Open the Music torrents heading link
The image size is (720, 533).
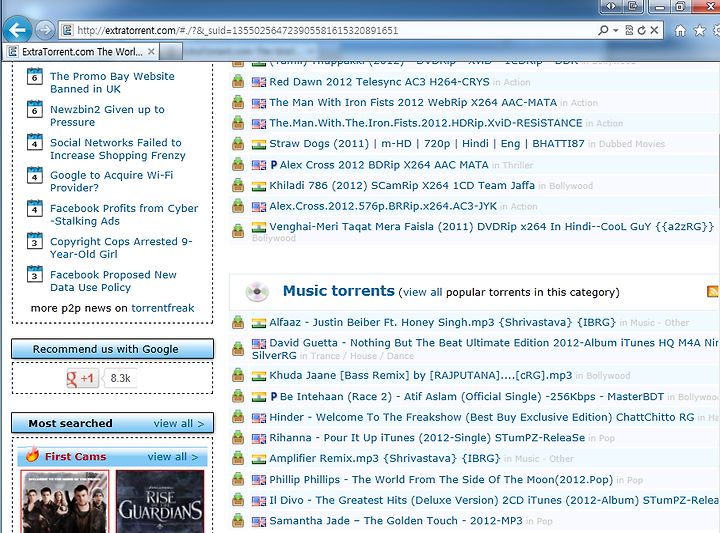pos(338,291)
